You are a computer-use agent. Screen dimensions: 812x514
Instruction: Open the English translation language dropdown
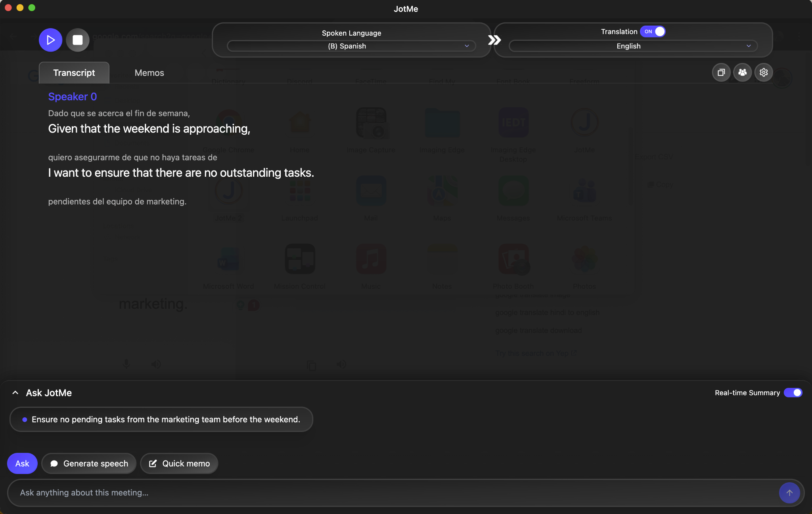pos(633,46)
